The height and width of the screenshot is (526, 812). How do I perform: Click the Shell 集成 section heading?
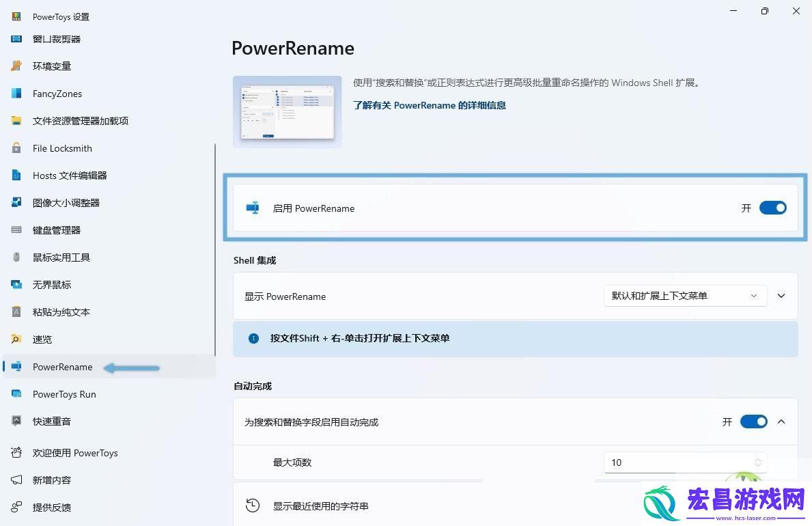[x=255, y=260]
